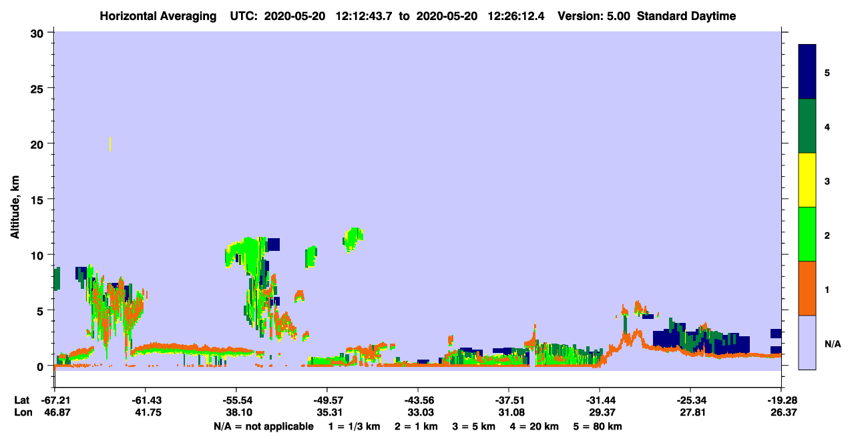Click legend text 'N/A = not applicable'

[263, 426]
